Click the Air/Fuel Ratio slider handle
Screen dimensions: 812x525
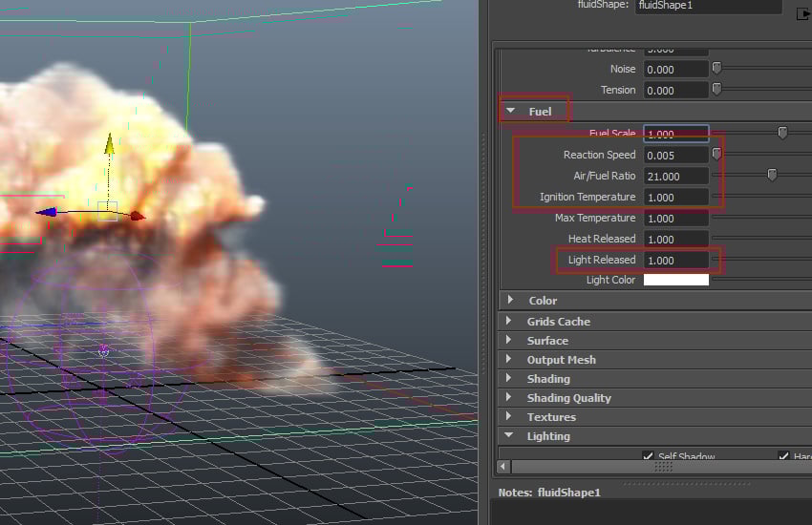click(x=772, y=175)
